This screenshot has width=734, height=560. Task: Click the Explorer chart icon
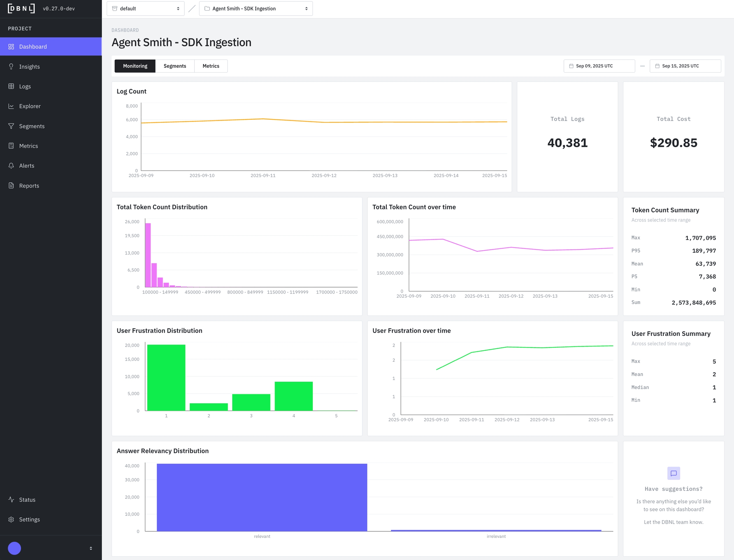pyautogui.click(x=11, y=106)
